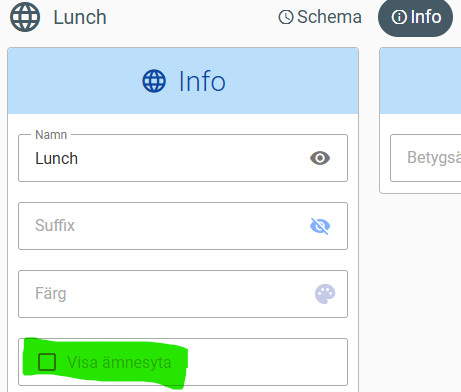This screenshot has height=392, width=461.
Task: Toggle the crossed-out eye icon for Suffix
Action: coord(320,226)
